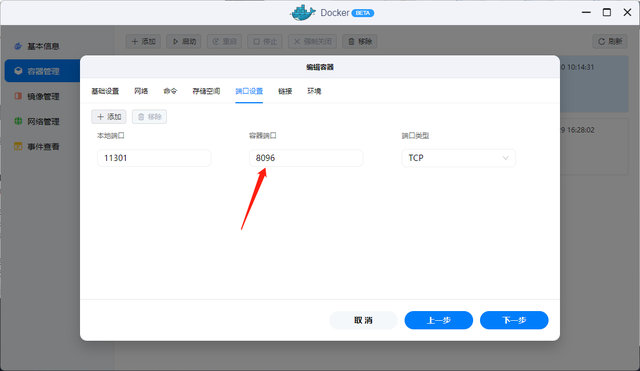Open the 命令 tab
This screenshot has width=640, height=371.
[x=170, y=91]
